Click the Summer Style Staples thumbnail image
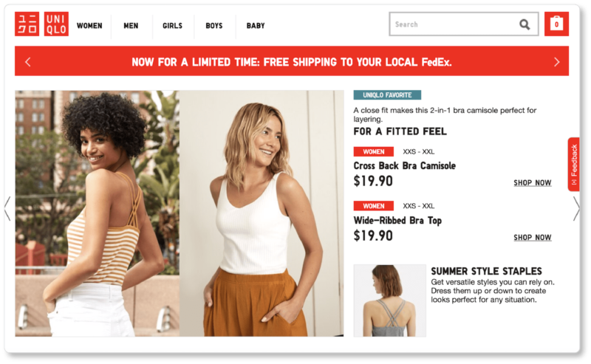 390,301
